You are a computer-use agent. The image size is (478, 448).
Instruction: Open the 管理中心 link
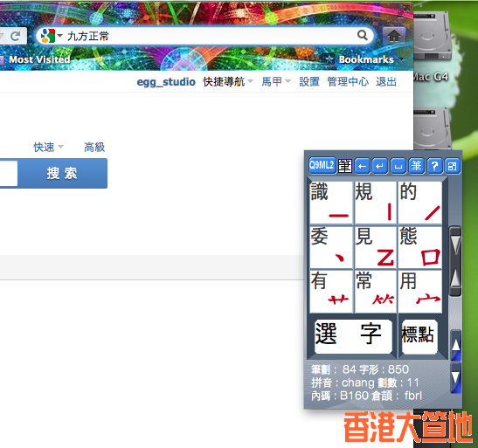(x=348, y=81)
